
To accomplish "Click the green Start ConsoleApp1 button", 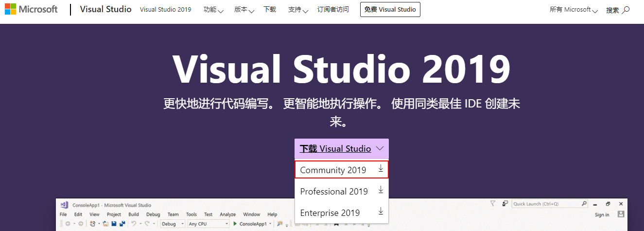I will coord(251,224).
